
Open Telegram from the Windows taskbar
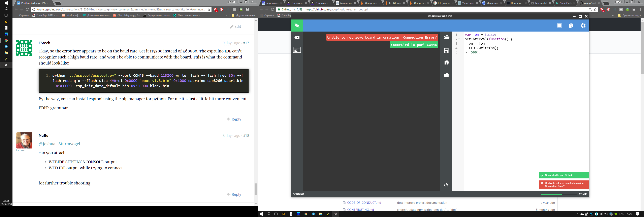tap(313, 214)
